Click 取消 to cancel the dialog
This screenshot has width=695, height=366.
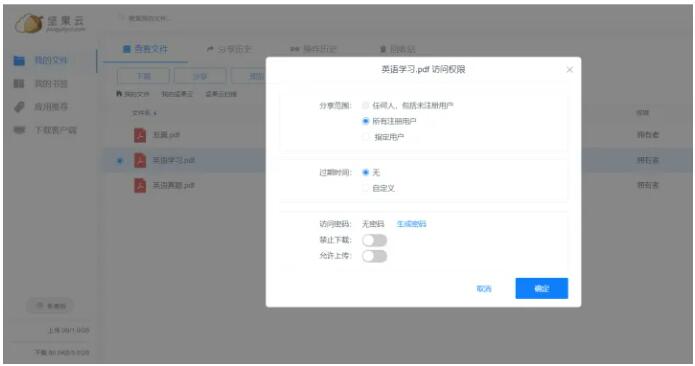[484, 289]
